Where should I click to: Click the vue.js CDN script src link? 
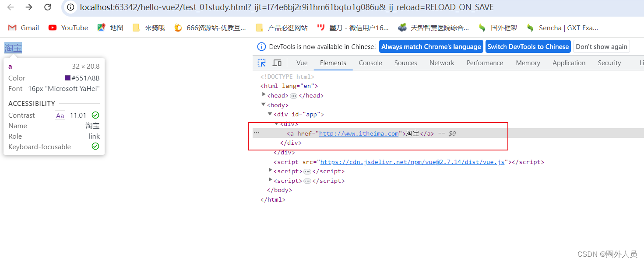click(x=412, y=162)
